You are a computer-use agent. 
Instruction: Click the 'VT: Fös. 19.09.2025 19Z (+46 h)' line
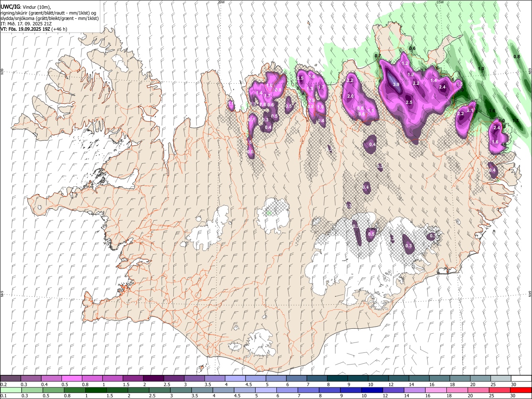tap(34, 29)
